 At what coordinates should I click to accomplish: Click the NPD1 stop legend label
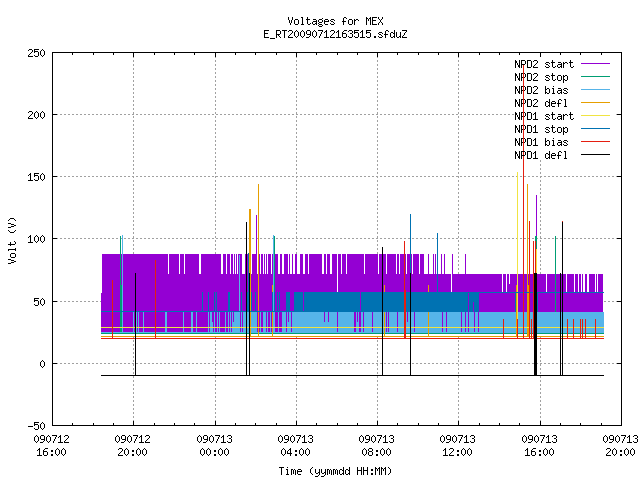(541, 129)
